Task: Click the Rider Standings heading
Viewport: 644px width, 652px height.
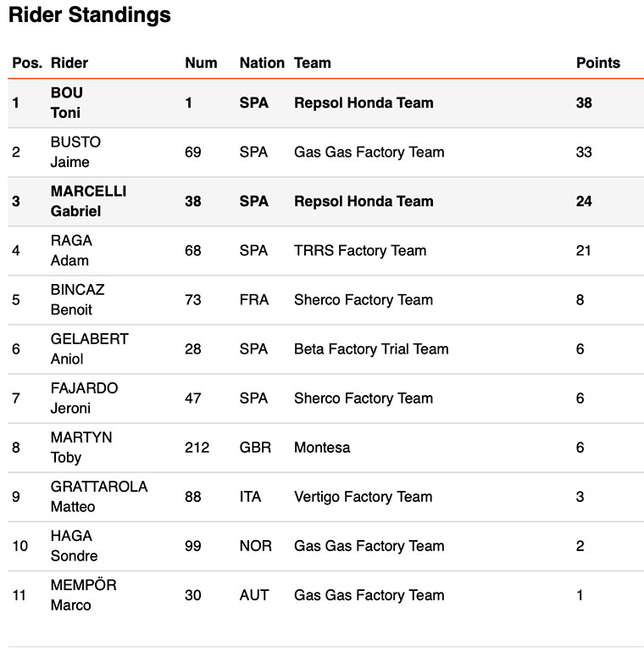Action: (x=90, y=15)
